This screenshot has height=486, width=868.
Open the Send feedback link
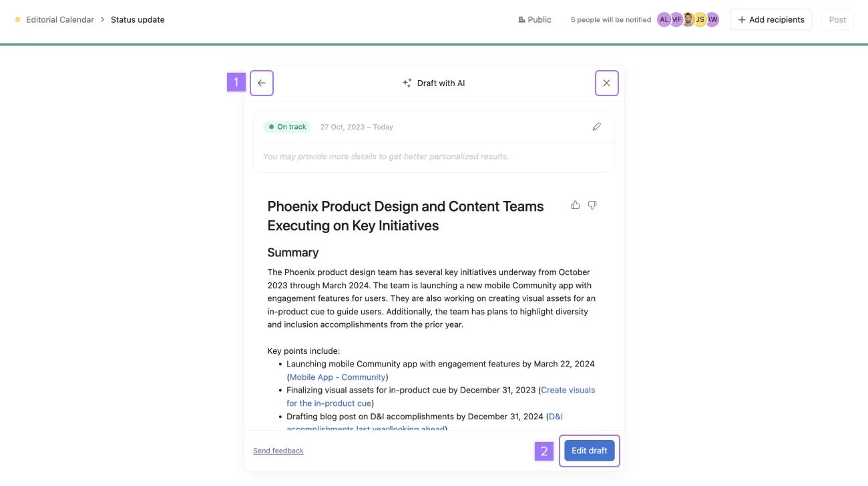click(x=278, y=451)
